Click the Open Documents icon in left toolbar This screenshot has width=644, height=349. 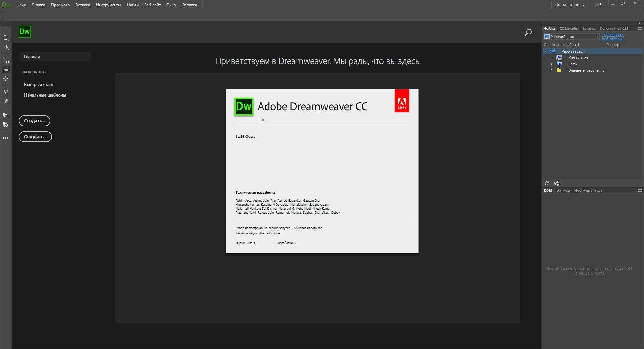(x=6, y=38)
